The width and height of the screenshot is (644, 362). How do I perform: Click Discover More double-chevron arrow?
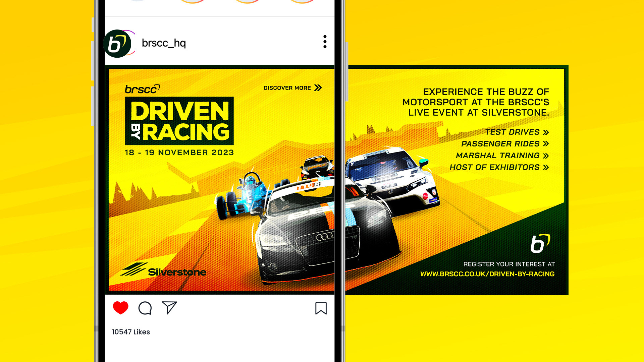(318, 88)
